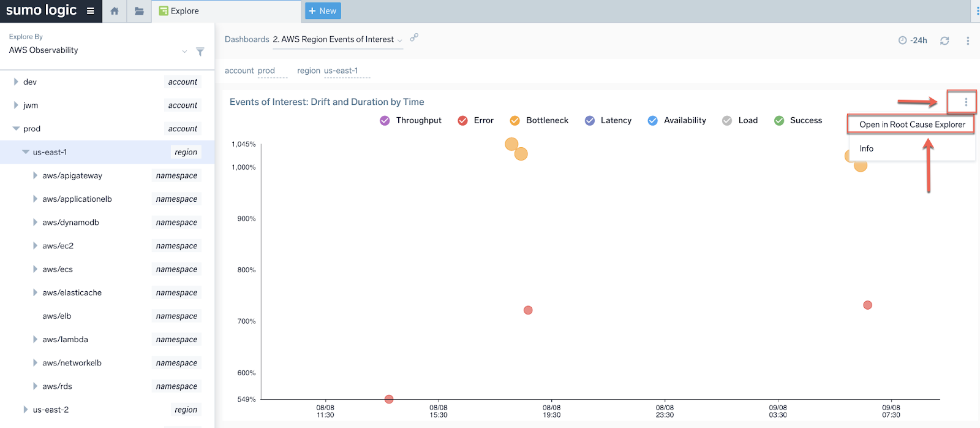The width and height of the screenshot is (980, 428).
Task: Click the red Error dot near 07:30
Action: (867, 305)
